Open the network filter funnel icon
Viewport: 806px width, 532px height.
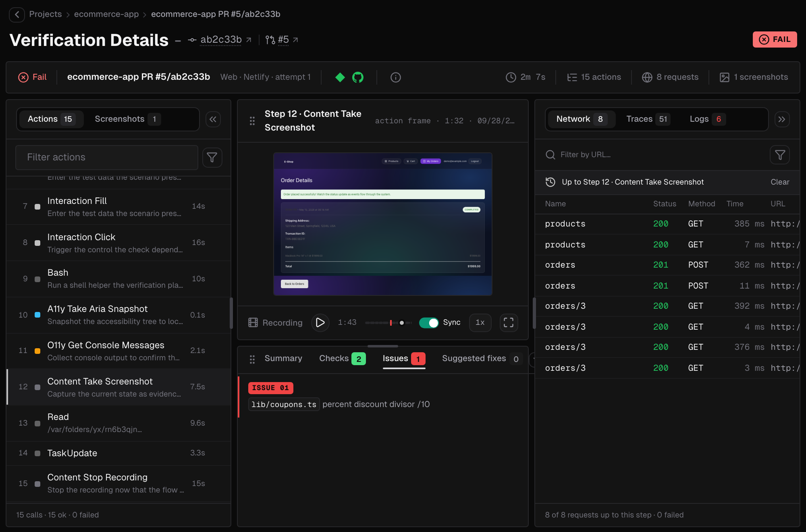point(780,155)
